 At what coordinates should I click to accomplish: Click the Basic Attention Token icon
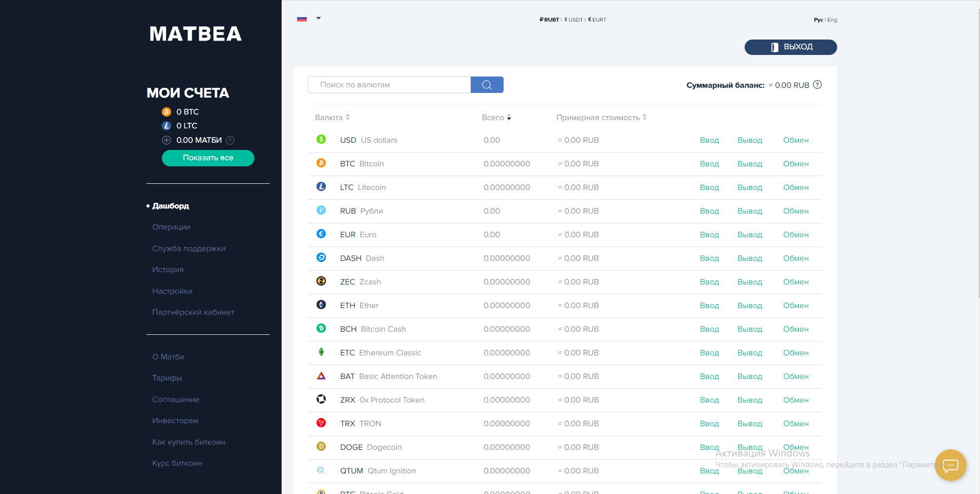(321, 375)
